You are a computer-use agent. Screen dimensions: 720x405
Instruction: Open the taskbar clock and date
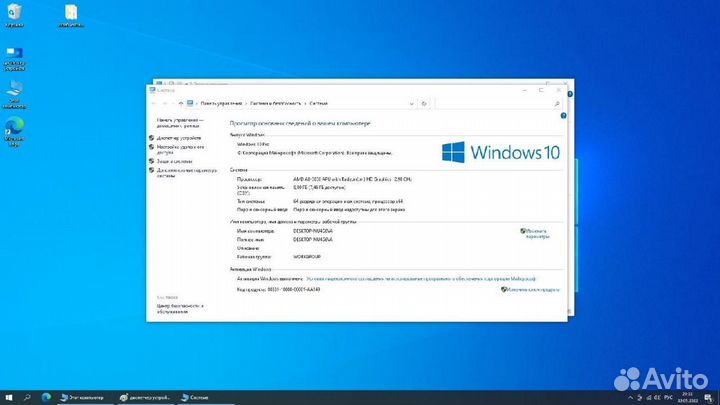tap(687, 398)
